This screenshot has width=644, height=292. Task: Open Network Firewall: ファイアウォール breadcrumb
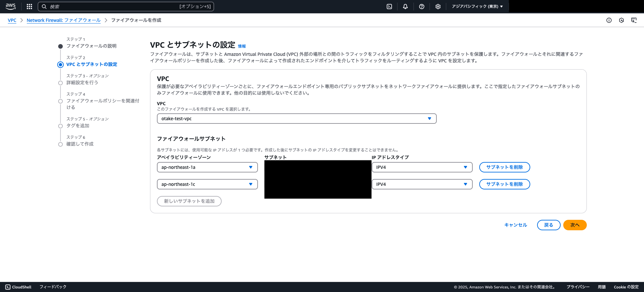coord(64,20)
